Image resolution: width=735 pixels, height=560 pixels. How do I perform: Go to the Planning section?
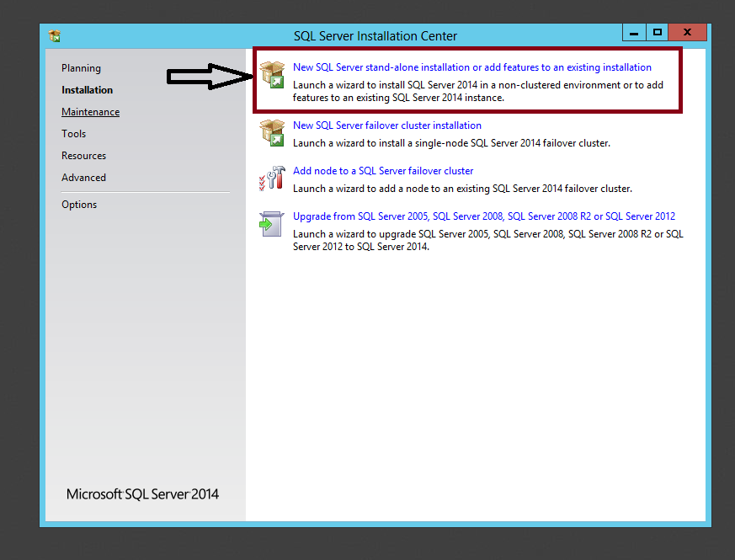point(81,68)
